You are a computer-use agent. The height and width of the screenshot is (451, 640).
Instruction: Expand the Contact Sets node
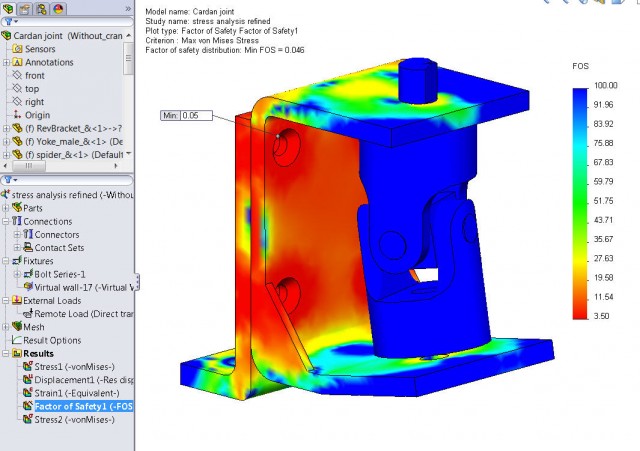[17, 248]
